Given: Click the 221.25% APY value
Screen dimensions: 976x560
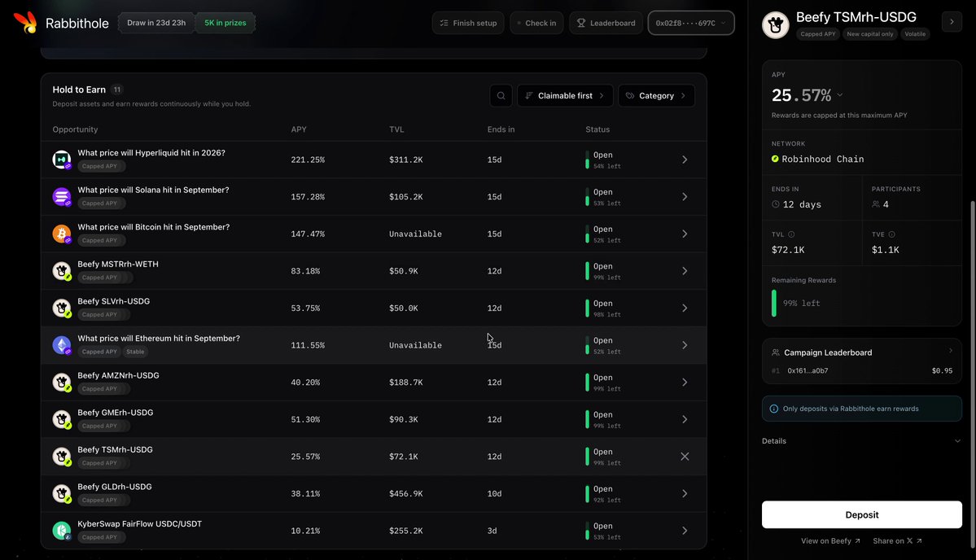Looking at the screenshot, I should click(308, 160).
